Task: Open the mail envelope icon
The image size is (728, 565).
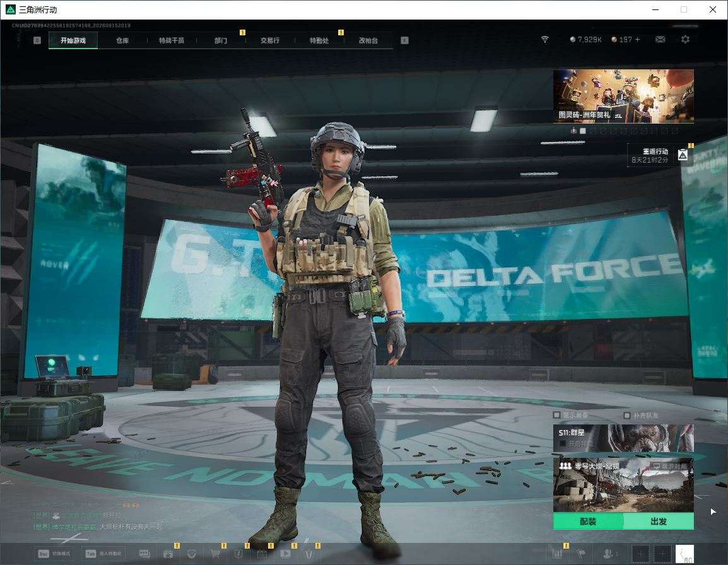Action: [x=660, y=40]
